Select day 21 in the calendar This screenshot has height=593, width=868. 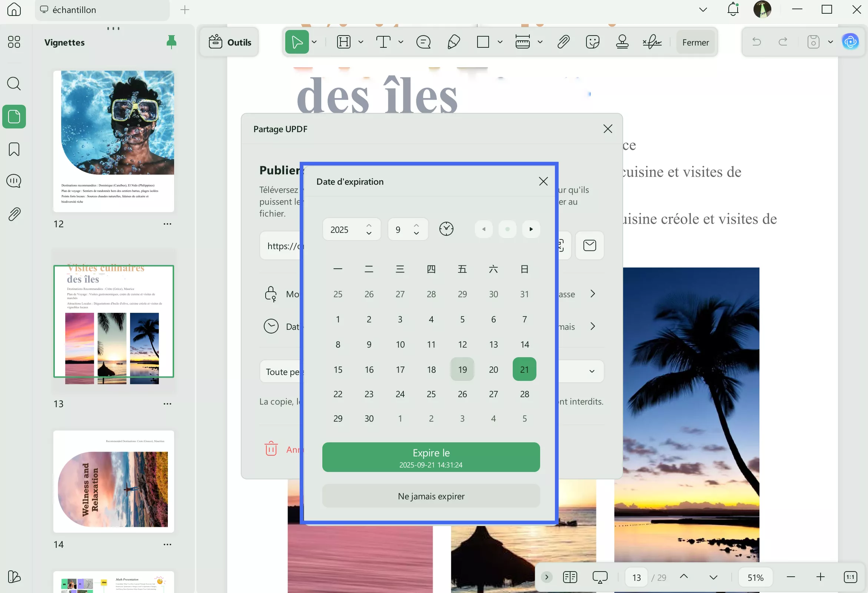pyautogui.click(x=524, y=369)
